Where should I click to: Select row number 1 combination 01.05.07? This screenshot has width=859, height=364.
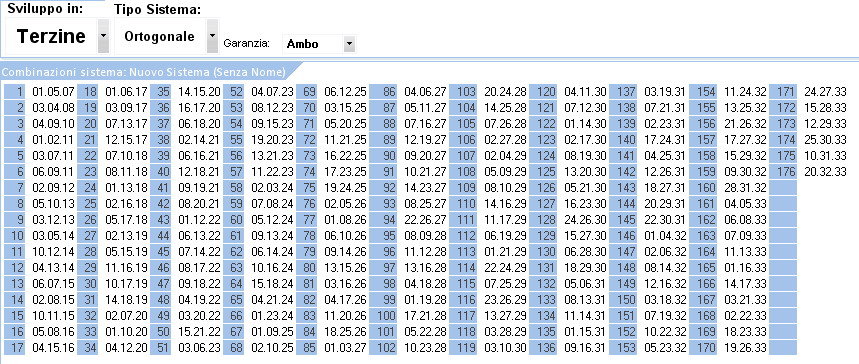(53, 92)
